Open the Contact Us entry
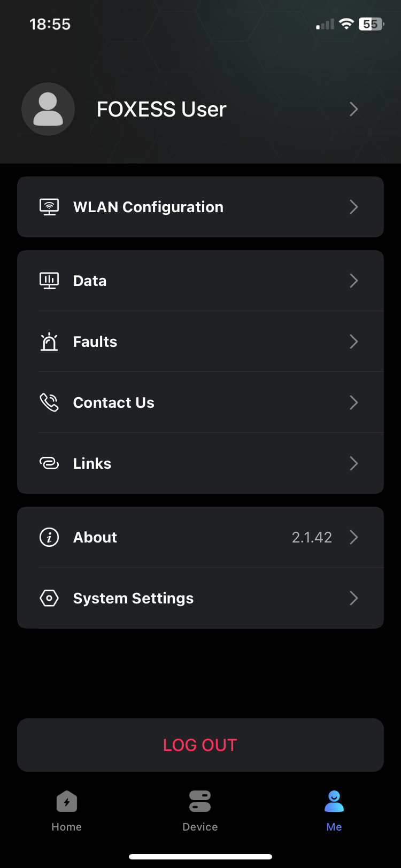The height and width of the screenshot is (868, 401). coord(114,402)
